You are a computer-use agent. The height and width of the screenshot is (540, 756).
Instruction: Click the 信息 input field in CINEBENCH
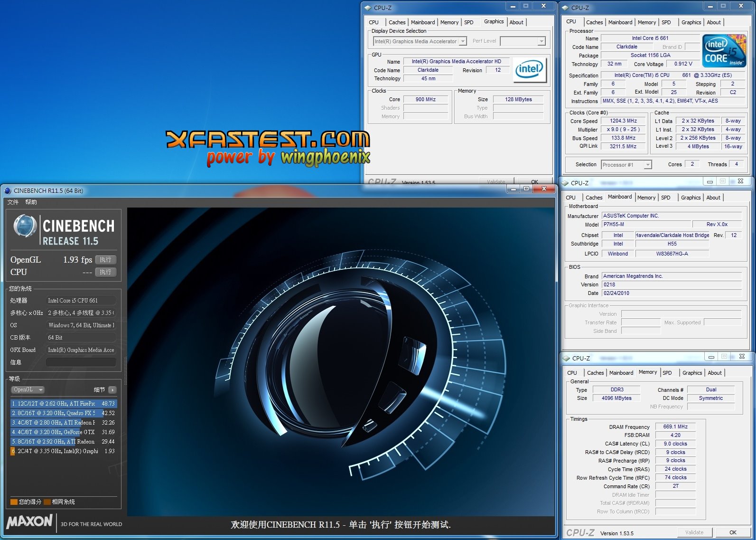point(81,362)
